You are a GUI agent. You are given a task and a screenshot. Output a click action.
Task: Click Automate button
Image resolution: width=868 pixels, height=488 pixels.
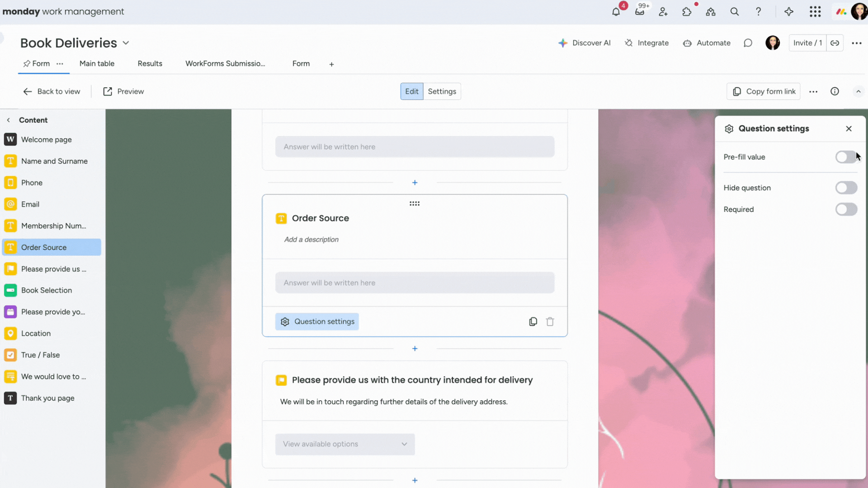[707, 43]
